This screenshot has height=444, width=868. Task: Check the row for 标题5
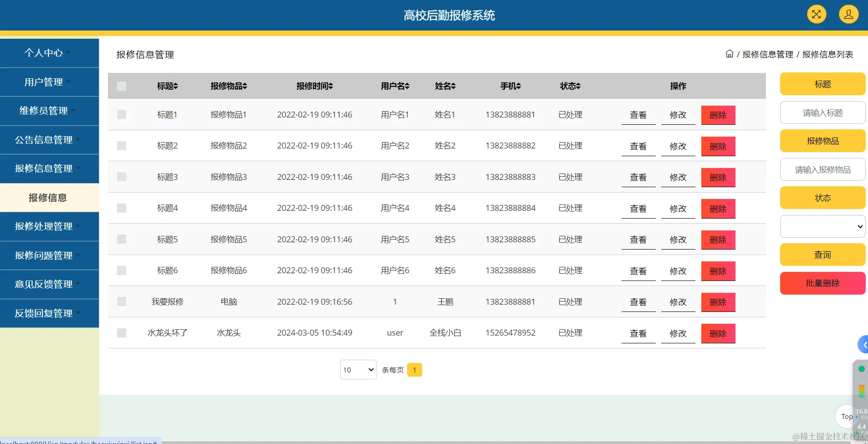point(122,239)
